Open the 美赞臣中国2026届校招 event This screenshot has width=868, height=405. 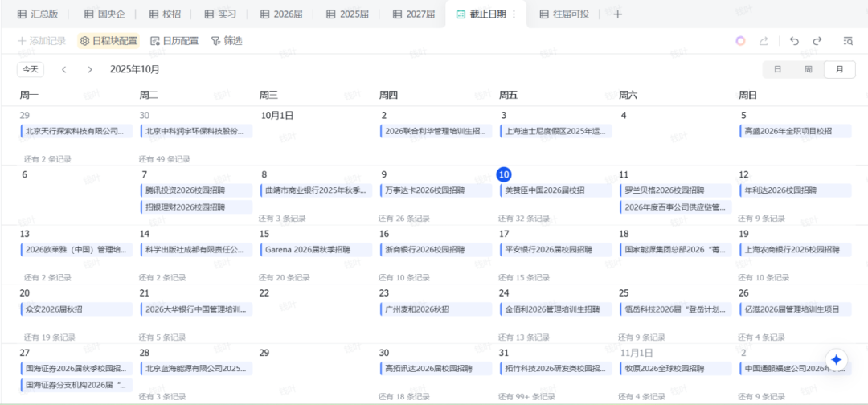point(556,190)
